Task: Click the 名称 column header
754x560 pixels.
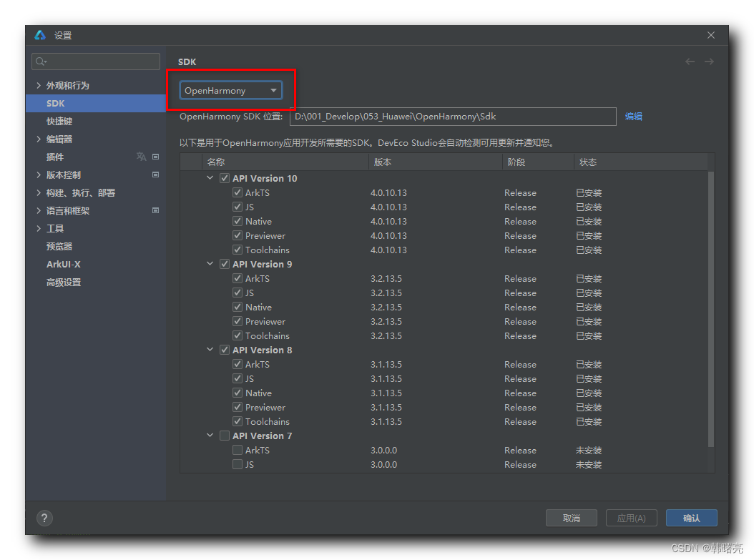Action: (x=285, y=162)
